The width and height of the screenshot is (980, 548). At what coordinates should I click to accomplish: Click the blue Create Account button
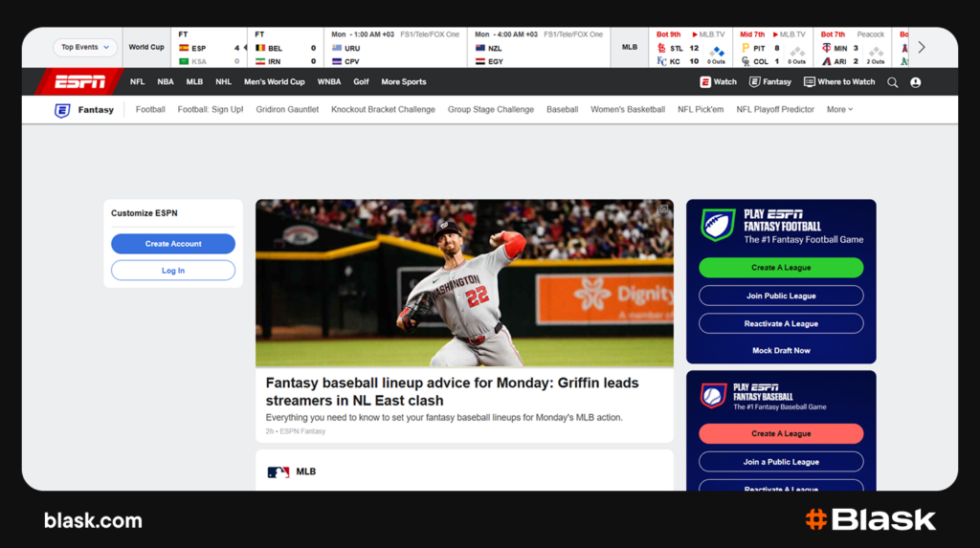tap(173, 244)
